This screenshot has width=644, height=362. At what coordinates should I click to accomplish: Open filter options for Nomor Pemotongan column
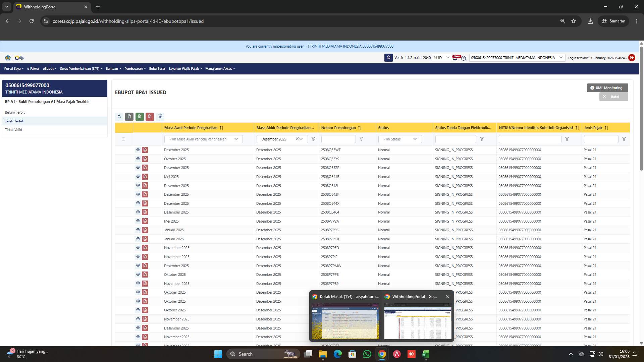(x=362, y=139)
